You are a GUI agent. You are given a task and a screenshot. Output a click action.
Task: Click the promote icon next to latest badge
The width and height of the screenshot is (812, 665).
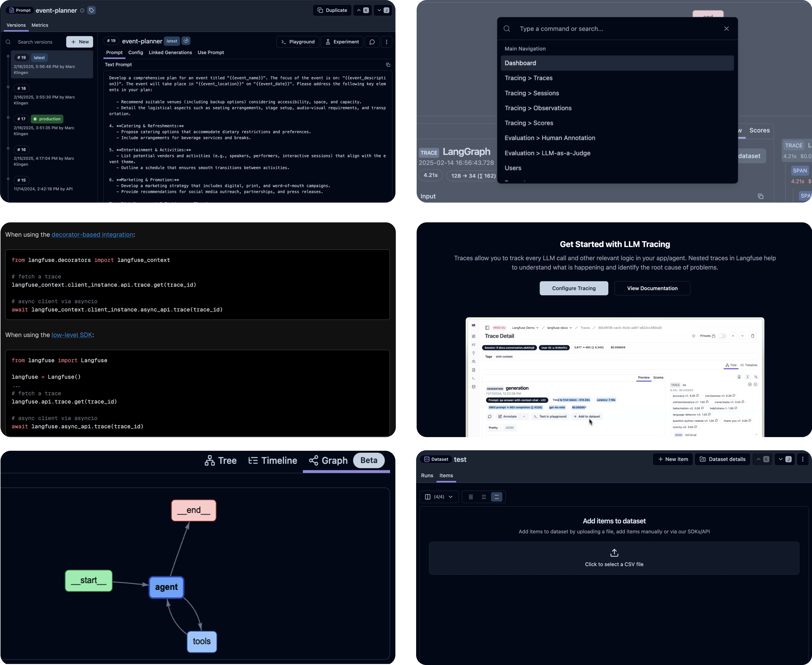(x=186, y=41)
